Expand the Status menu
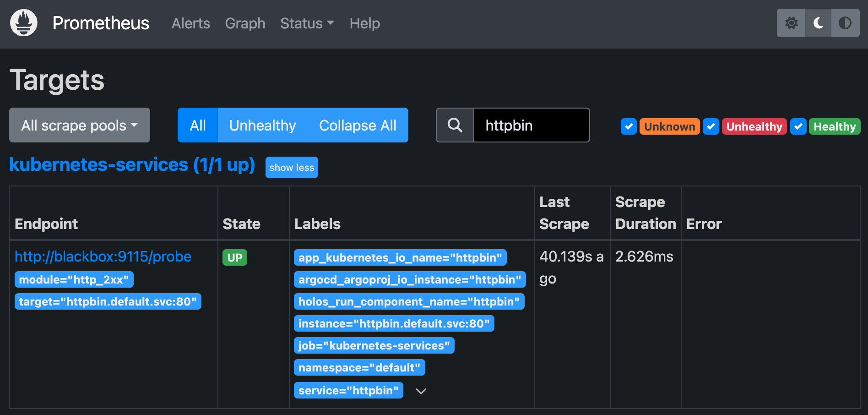 tap(307, 23)
